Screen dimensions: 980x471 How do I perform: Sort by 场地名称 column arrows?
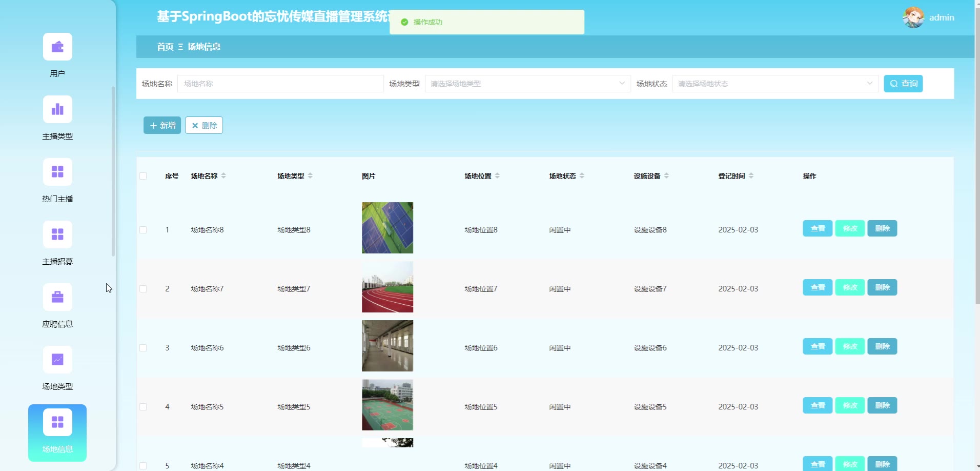[223, 176]
